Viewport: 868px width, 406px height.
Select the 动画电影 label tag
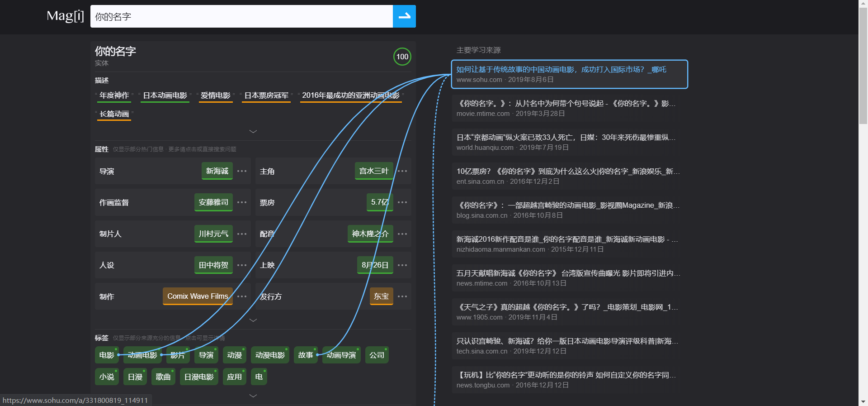click(x=142, y=355)
